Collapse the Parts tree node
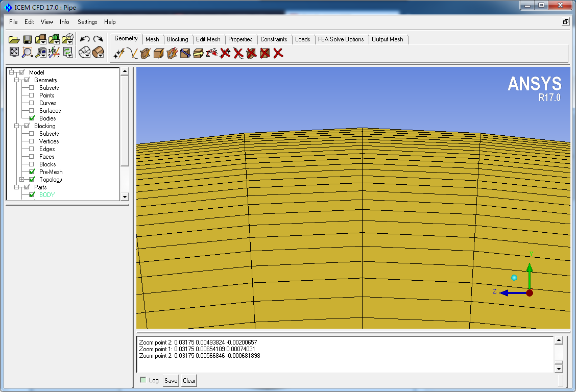 click(x=16, y=187)
